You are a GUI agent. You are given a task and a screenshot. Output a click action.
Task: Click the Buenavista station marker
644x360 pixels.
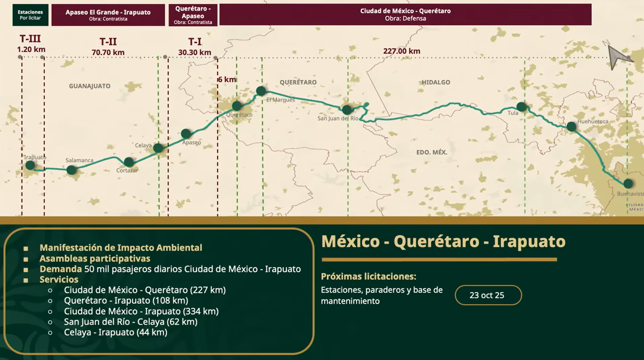pyautogui.click(x=628, y=184)
